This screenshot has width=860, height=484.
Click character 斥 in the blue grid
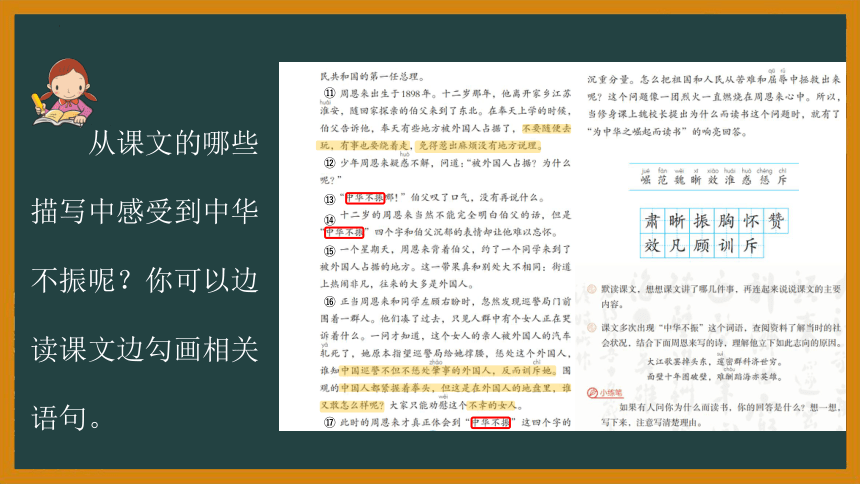(751, 245)
